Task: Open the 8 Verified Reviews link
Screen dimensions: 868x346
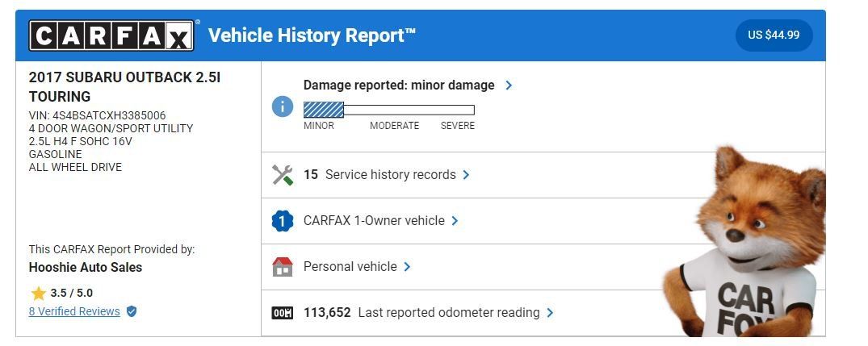Action: tap(74, 311)
